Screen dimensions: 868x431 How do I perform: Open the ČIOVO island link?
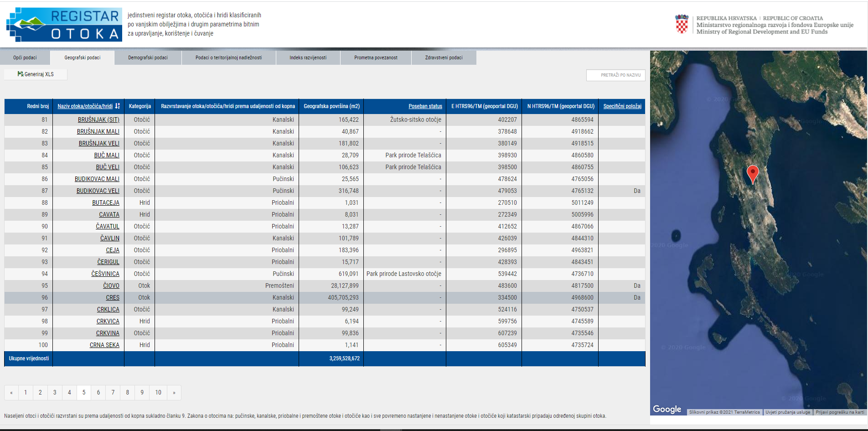(111, 286)
